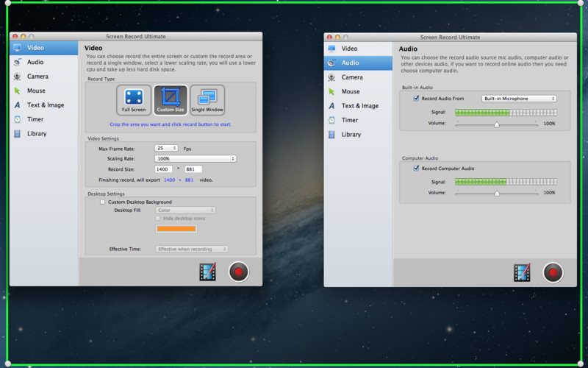
Task: Click record width field showing 1400
Action: 163,169
